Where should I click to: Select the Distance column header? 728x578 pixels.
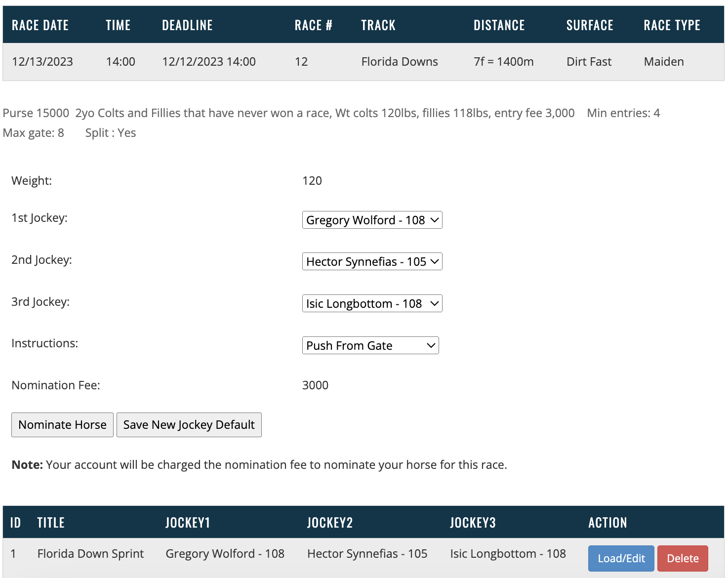[x=499, y=25]
